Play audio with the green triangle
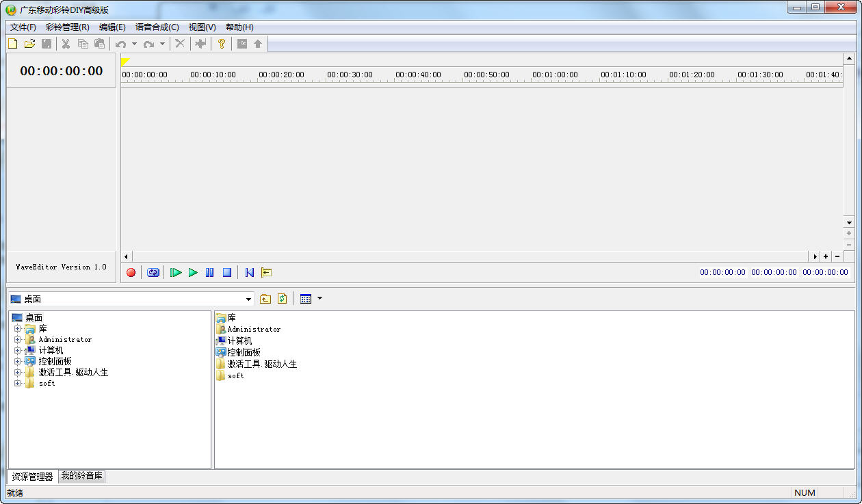Screen dimensions: 862x504 click(193, 272)
